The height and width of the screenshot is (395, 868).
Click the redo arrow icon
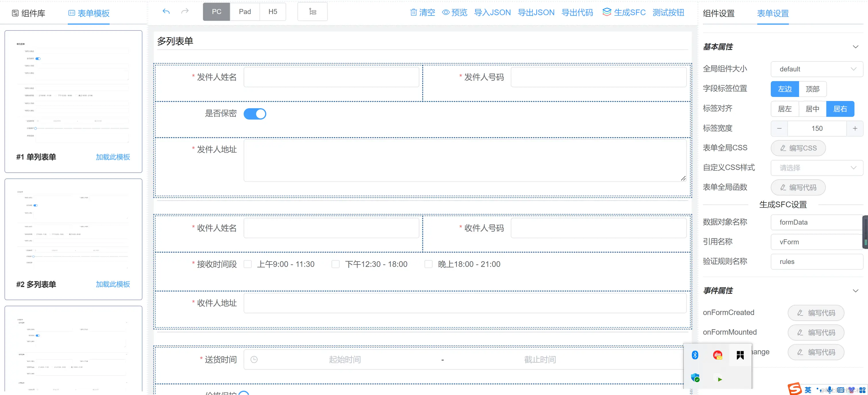coord(185,11)
